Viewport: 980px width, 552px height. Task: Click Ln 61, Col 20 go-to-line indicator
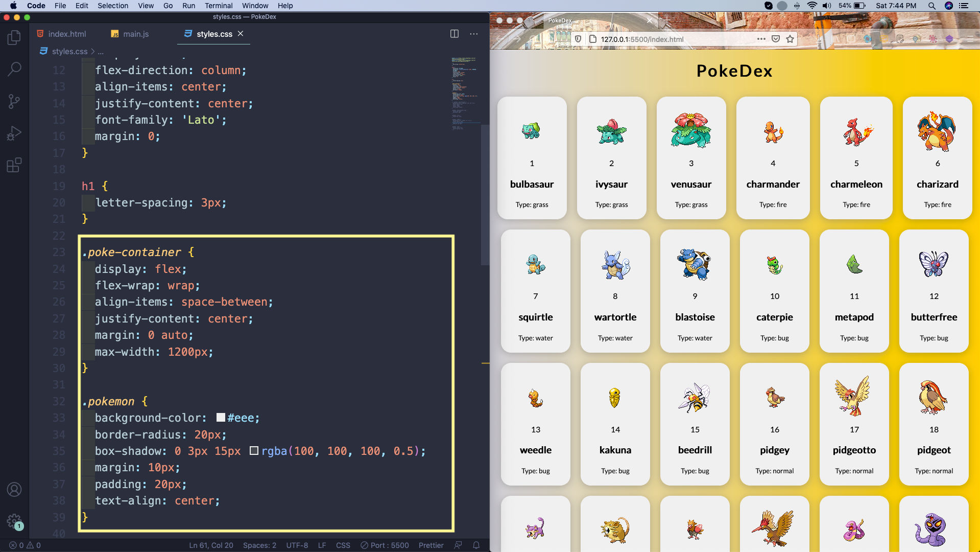211,545
